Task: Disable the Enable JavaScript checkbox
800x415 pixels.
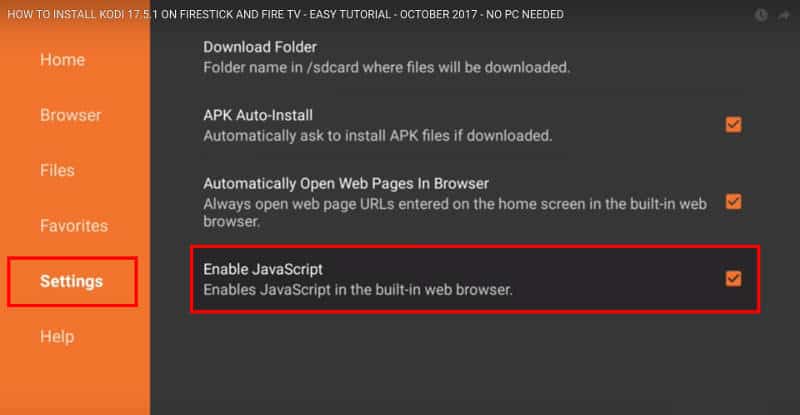Action: coord(733,279)
